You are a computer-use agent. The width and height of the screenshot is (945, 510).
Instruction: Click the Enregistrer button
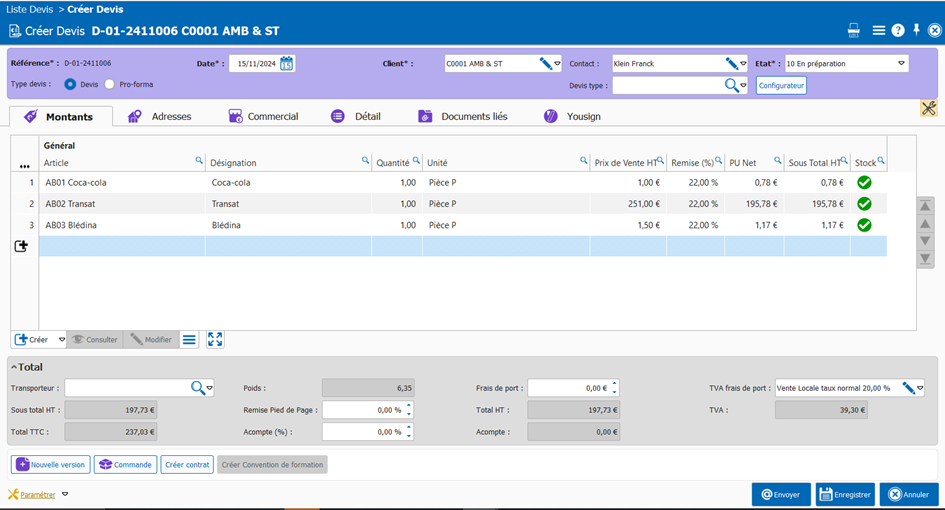pos(845,494)
